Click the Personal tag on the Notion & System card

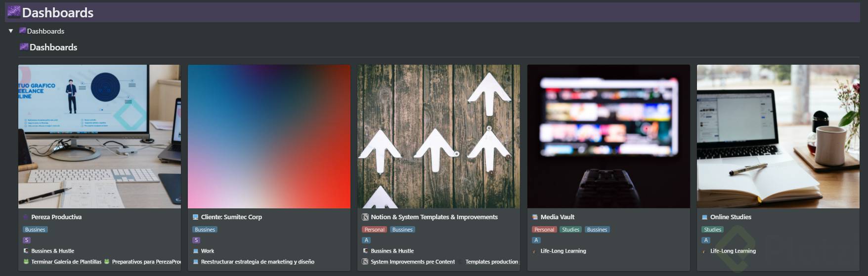tap(374, 230)
